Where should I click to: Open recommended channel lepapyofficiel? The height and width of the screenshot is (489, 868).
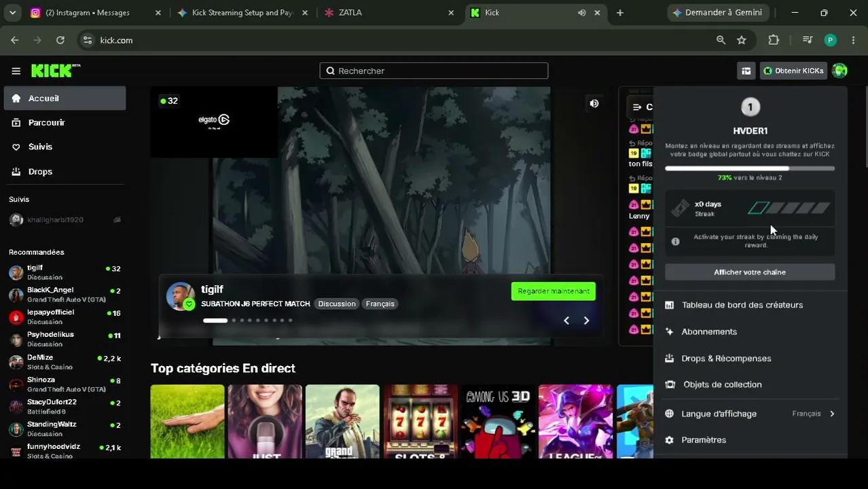65,316
